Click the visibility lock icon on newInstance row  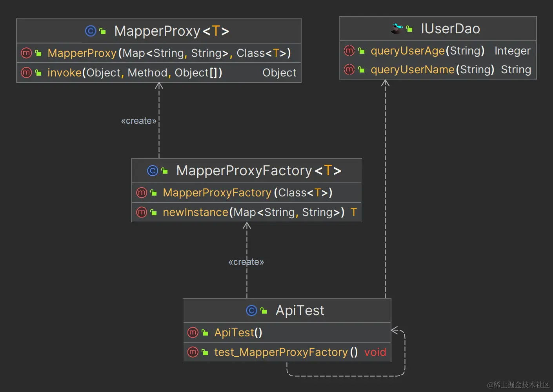coord(153,212)
